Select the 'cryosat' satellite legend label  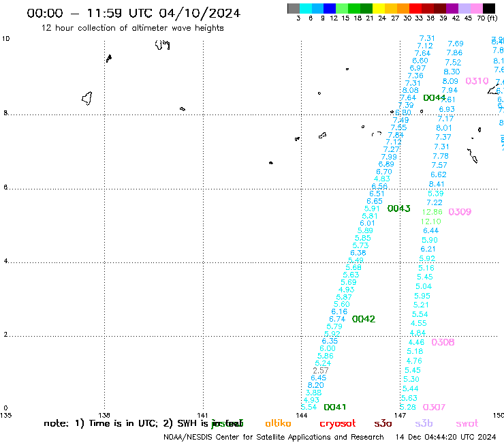coord(338,424)
